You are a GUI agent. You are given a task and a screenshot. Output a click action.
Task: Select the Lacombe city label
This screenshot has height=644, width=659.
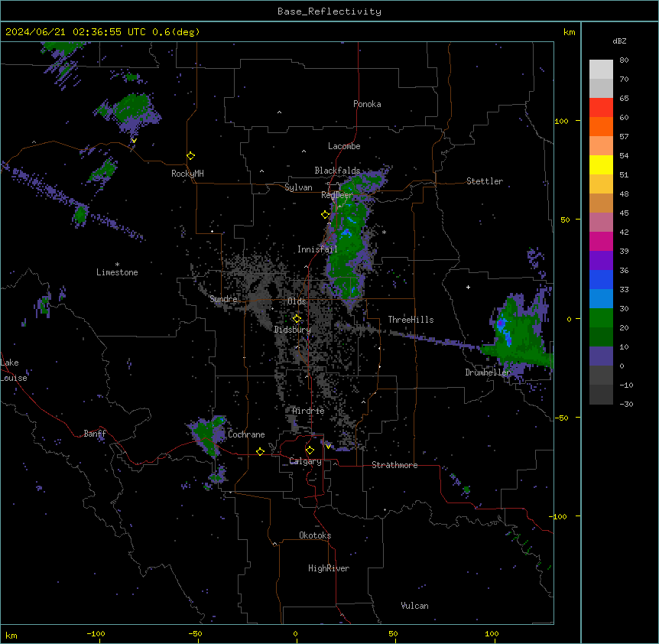[344, 146]
